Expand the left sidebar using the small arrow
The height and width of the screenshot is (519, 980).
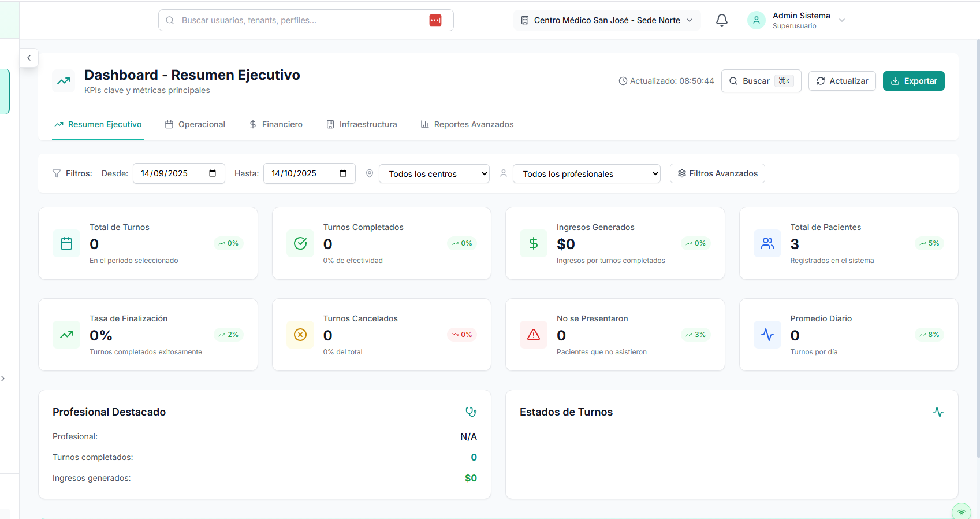pos(3,379)
